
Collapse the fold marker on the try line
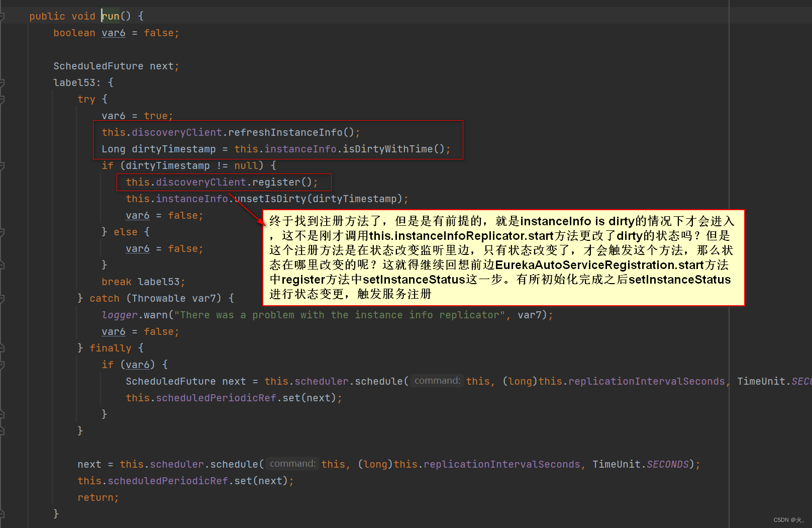pos(2,100)
